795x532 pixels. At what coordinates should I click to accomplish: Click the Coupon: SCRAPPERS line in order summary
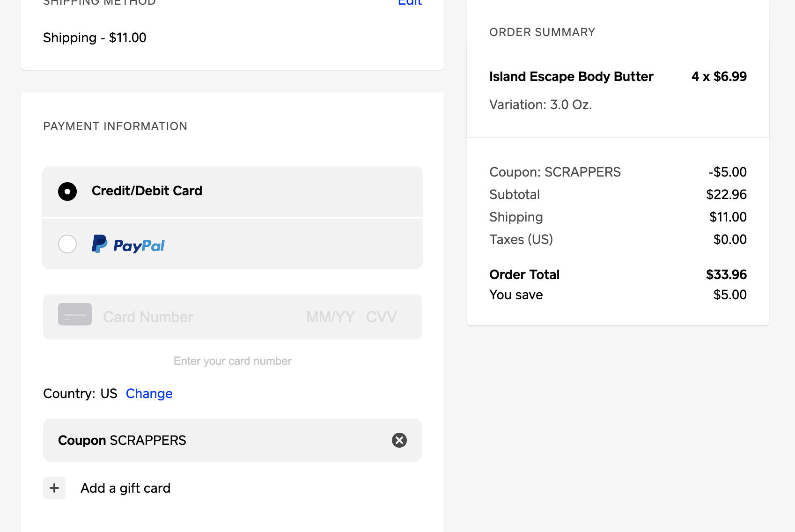click(x=555, y=172)
